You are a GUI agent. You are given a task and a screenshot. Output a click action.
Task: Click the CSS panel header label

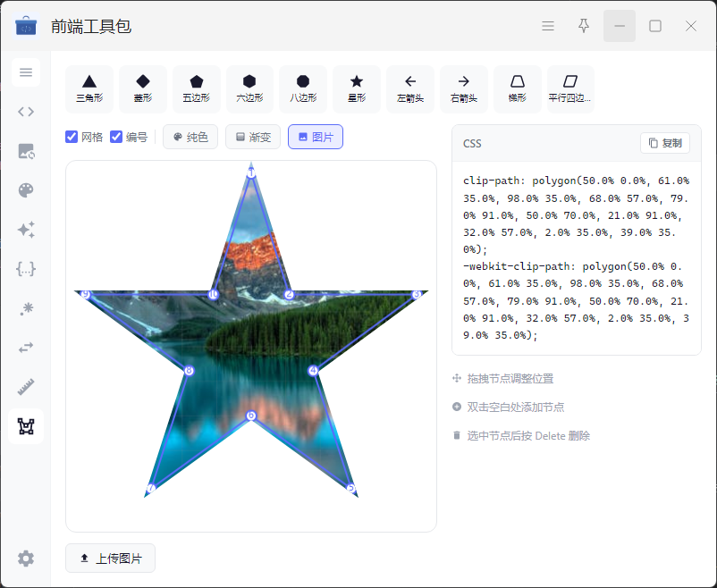click(x=472, y=144)
